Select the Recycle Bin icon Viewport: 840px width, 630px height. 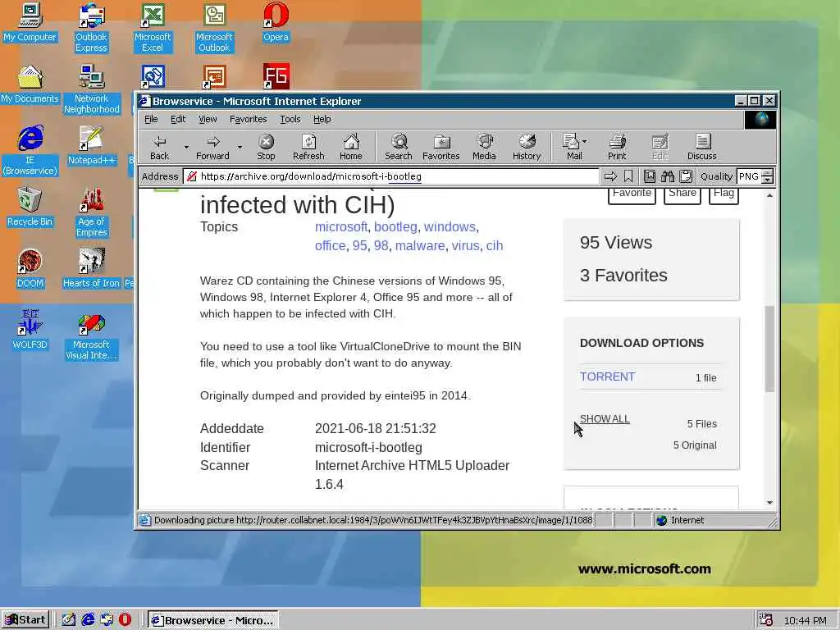pos(30,208)
